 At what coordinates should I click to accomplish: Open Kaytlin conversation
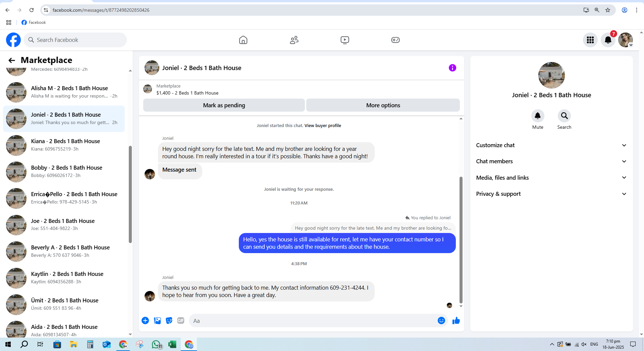(x=64, y=278)
